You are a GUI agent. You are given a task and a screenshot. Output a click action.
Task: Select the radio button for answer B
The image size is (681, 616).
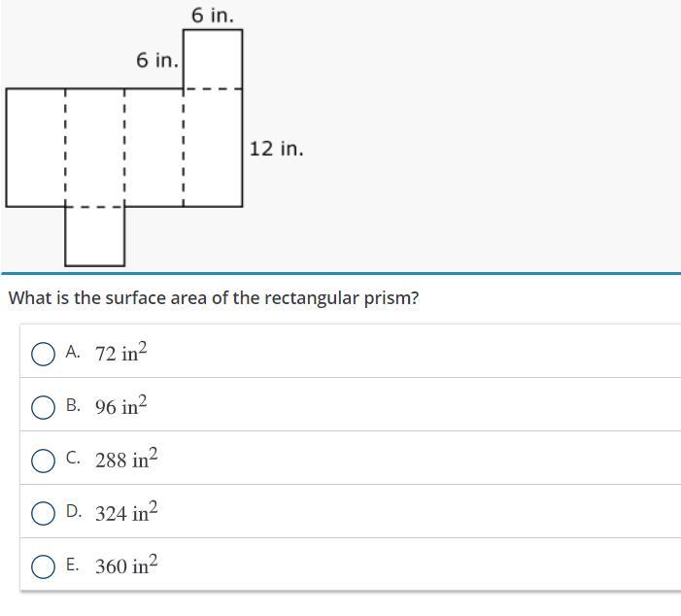tap(43, 407)
